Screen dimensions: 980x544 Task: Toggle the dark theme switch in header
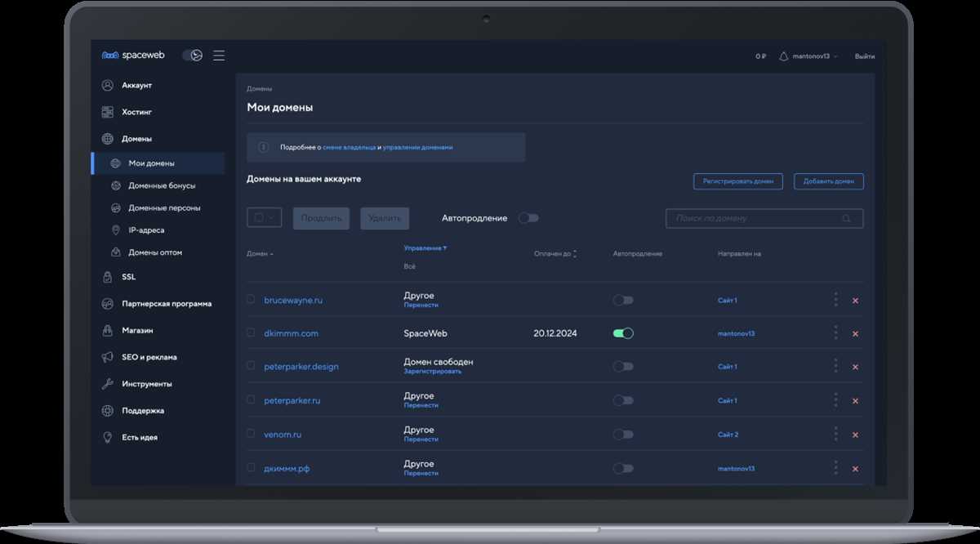(x=192, y=56)
